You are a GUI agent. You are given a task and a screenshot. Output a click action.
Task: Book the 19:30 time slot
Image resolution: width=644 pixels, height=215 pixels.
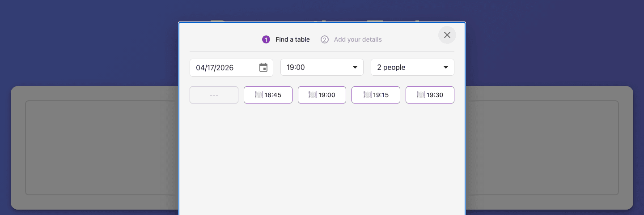(430, 95)
